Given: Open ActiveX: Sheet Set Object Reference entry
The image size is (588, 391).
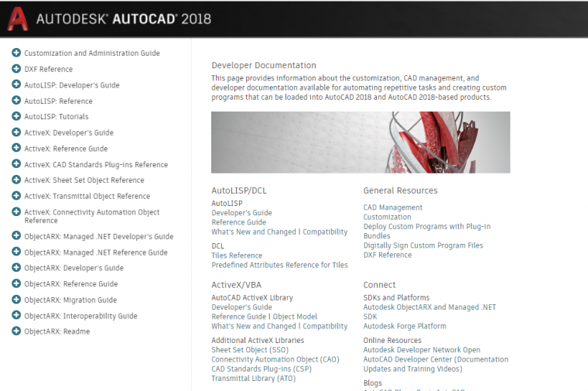Looking at the screenshot, I should coord(84,180).
